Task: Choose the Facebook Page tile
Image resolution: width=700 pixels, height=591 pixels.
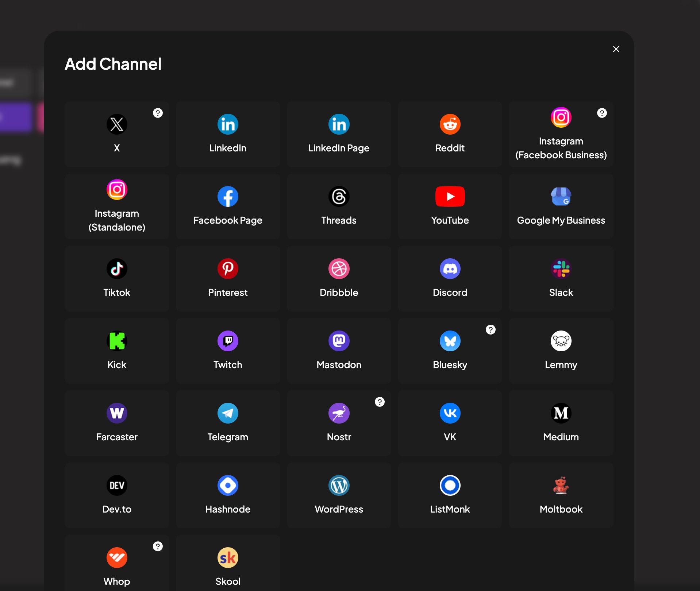Action: tap(228, 206)
